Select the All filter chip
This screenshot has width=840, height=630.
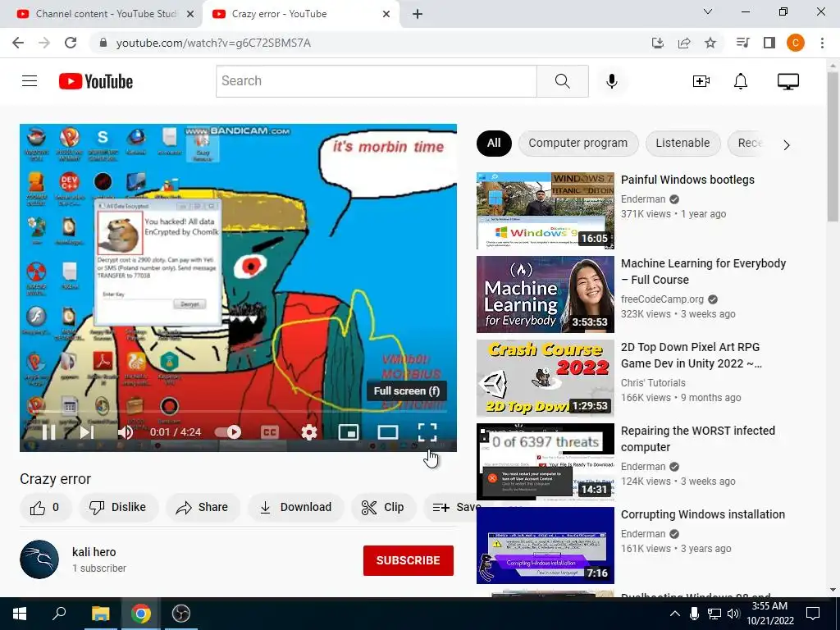pos(494,143)
